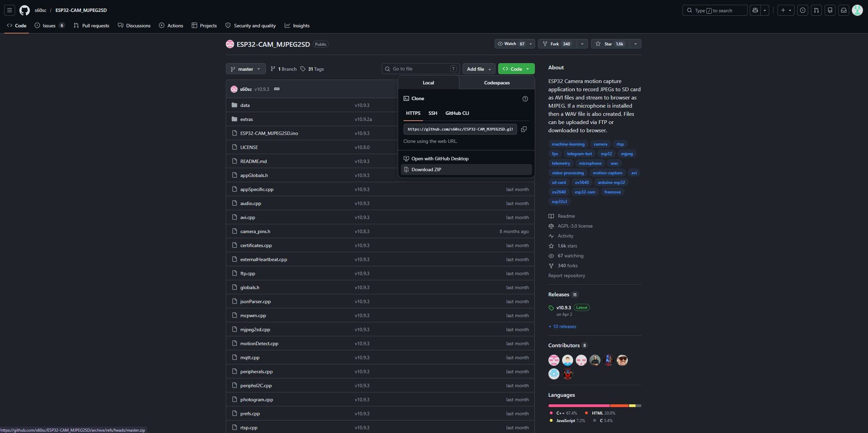The image size is (868, 433).
Task: Select the SSH clone option
Action: click(x=433, y=113)
